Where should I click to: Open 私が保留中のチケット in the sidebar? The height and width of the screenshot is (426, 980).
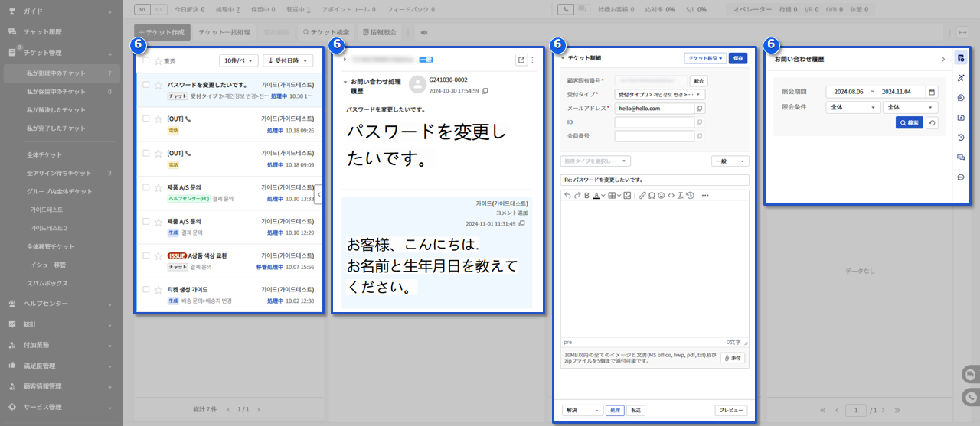tap(57, 92)
